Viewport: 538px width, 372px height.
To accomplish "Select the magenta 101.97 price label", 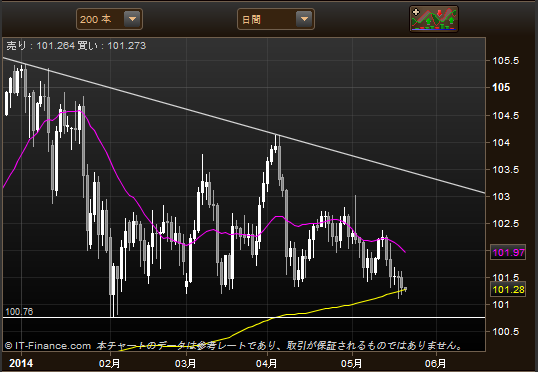I will pos(508,253).
